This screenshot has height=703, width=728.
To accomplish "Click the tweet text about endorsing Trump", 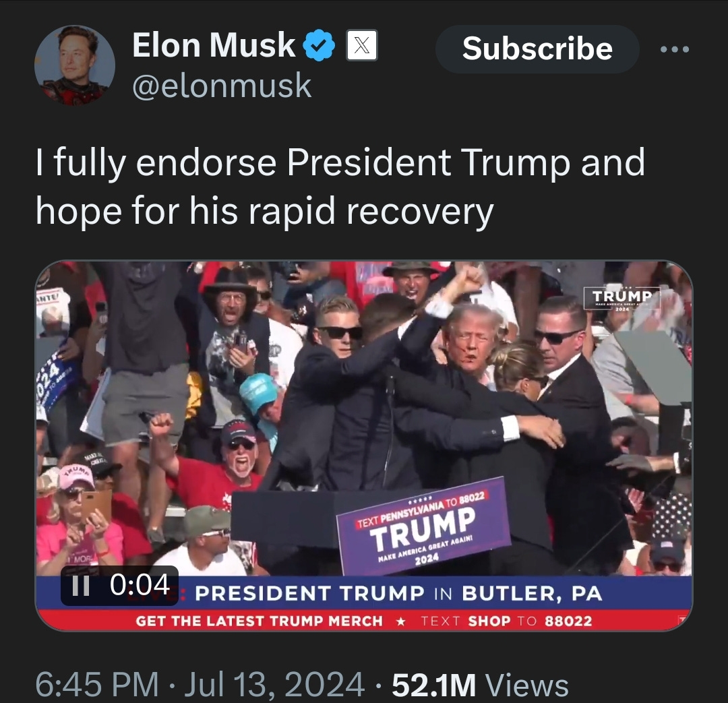I will [x=340, y=187].
